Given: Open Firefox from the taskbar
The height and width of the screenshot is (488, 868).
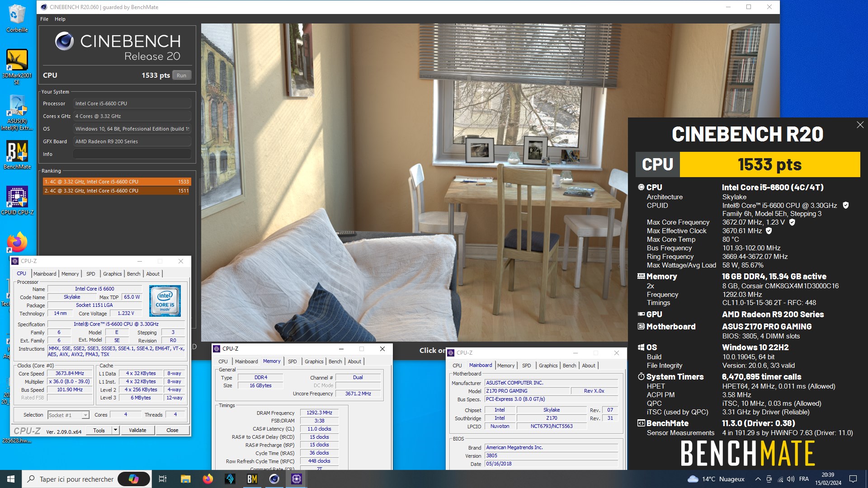Looking at the screenshot, I should click(x=208, y=479).
